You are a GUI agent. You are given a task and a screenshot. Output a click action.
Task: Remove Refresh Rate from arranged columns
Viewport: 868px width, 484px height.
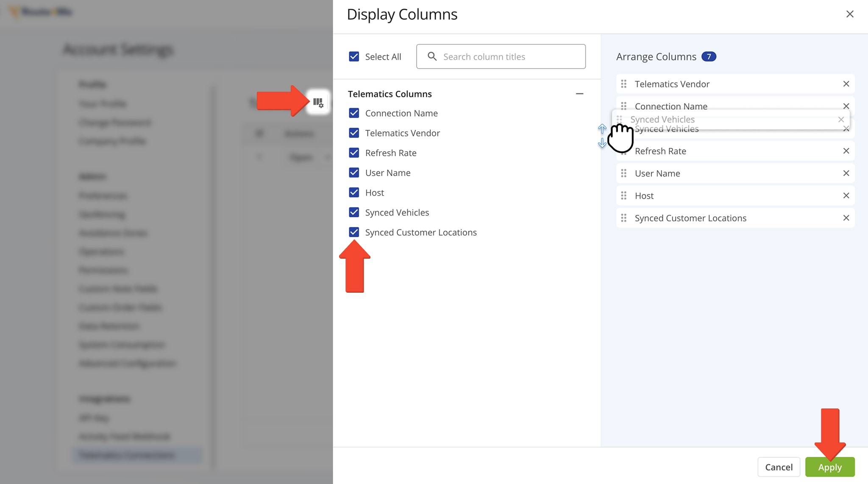846,151
